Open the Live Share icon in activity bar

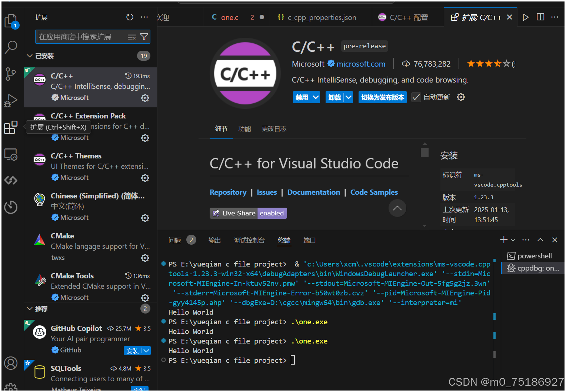(x=11, y=180)
